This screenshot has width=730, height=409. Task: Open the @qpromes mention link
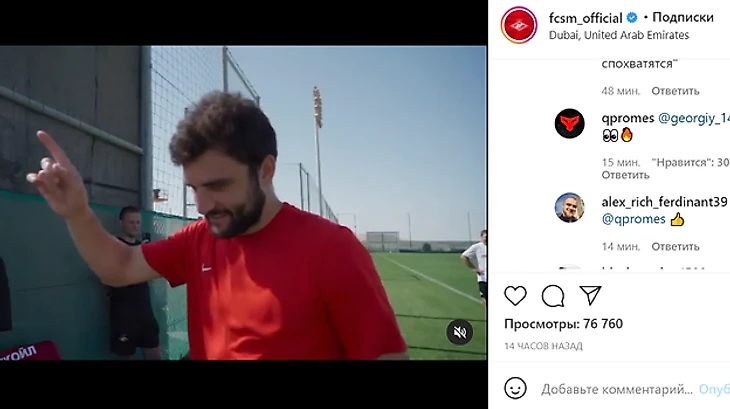pyautogui.click(x=634, y=219)
